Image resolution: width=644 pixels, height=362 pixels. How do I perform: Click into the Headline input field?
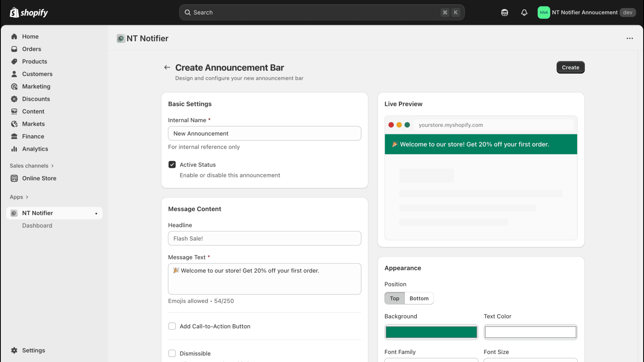pyautogui.click(x=264, y=239)
